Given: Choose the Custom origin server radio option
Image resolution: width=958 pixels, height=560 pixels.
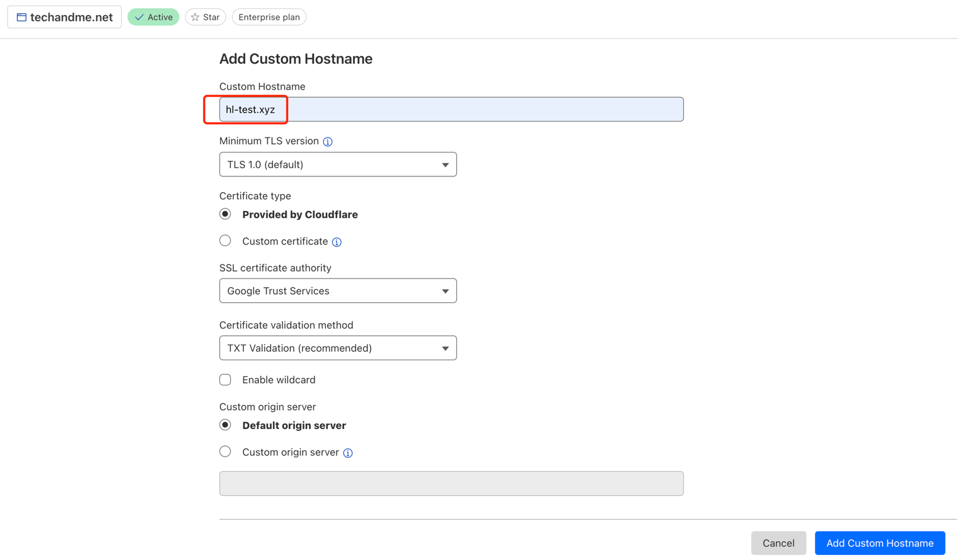Looking at the screenshot, I should click(x=225, y=452).
